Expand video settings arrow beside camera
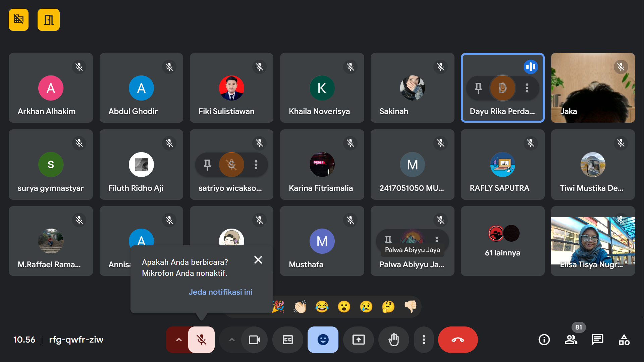Viewport: 644px width, 362px height. pyautogui.click(x=232, y=340)
